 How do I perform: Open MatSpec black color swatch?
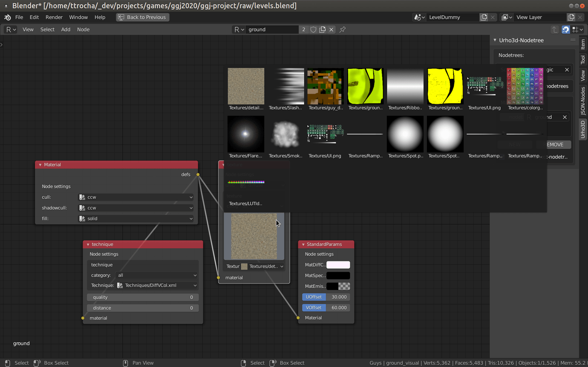pos(338,275)
